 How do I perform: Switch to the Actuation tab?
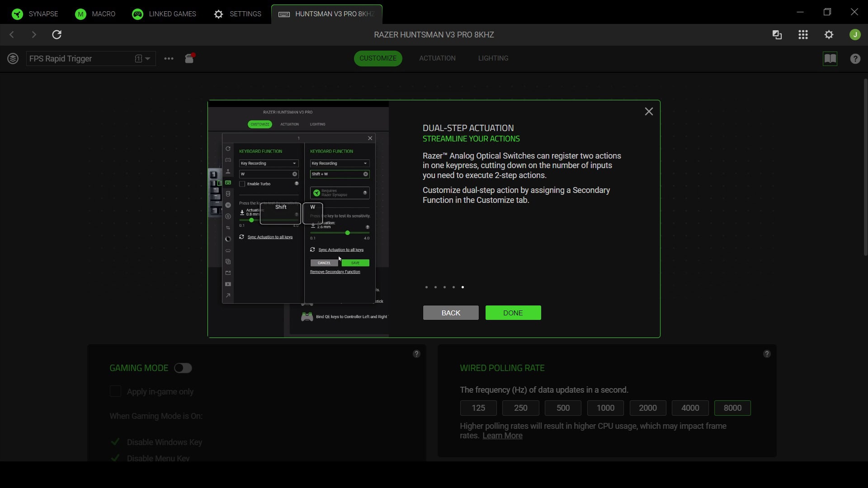point(437,58)
